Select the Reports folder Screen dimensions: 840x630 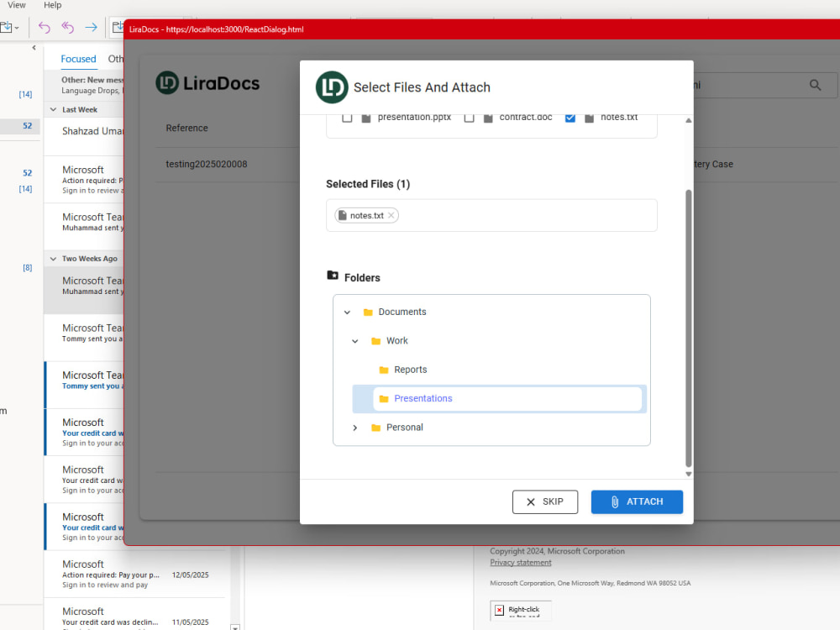(x=411, y=370)
